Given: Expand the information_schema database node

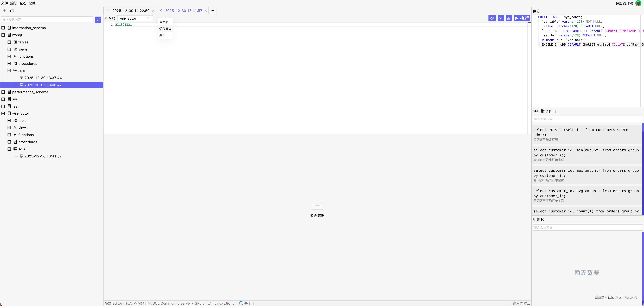Looking at the screenshot, I should coord(3,28).
